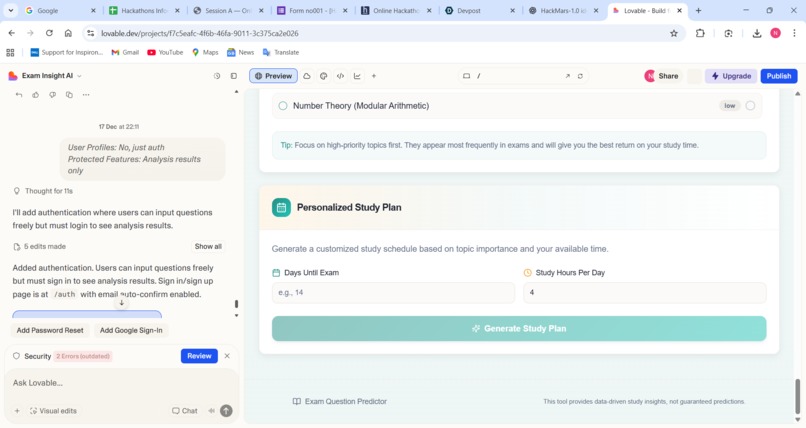Open Chrome downloads icon
Viewport: 806px width, 428px height.
(x=757, y=33)
